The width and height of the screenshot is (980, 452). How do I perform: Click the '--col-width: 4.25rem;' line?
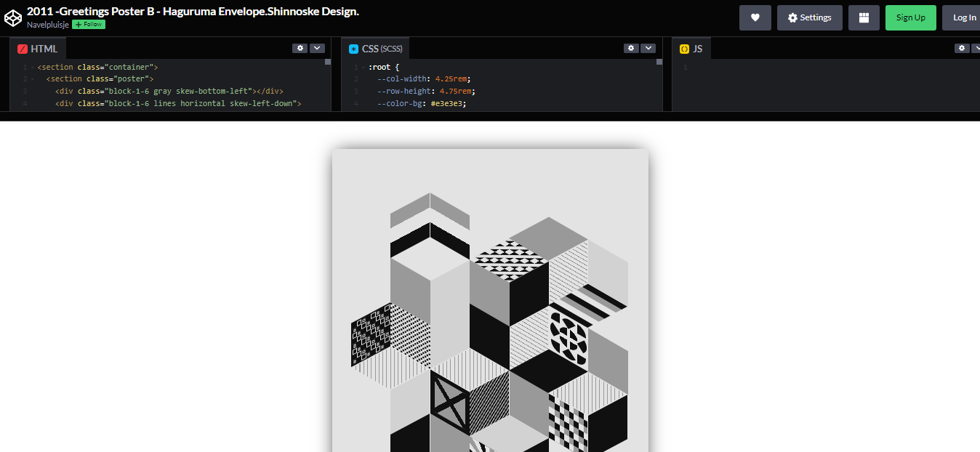pos(425,78)
